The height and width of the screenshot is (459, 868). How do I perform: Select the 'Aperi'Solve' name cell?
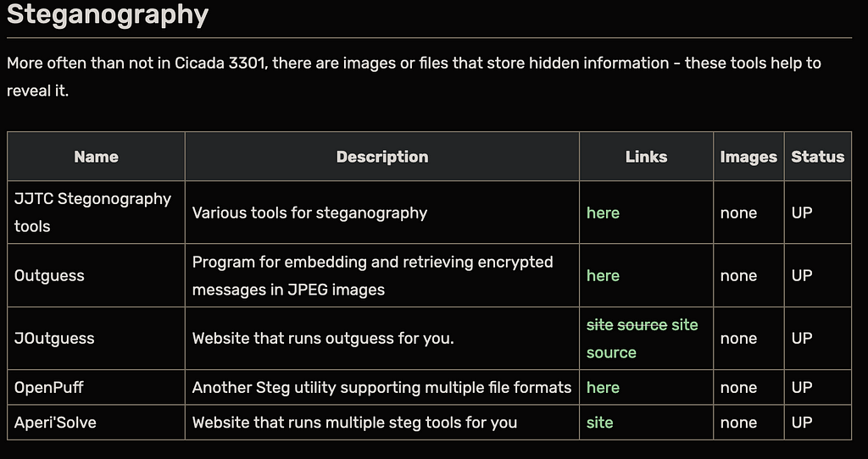[97, 423]
